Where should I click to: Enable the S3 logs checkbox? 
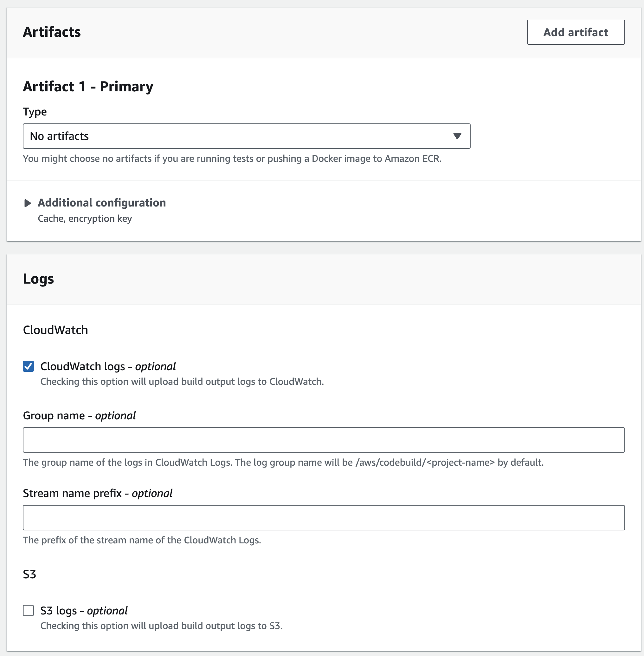[x=29, y=611]
